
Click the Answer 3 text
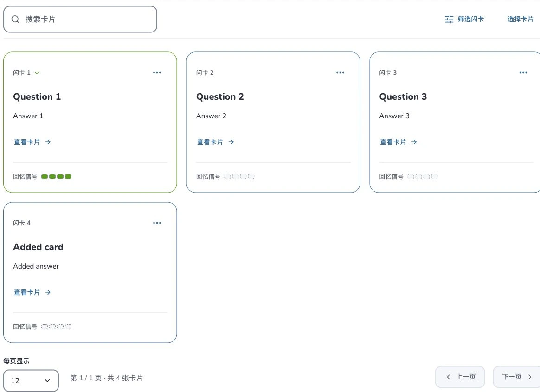(394, 116)
